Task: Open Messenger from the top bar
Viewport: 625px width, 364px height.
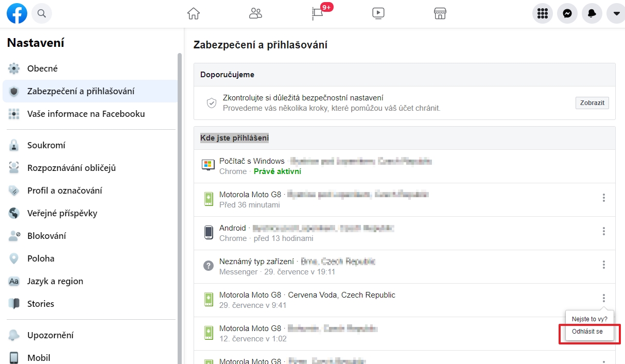Action: tap(567, 13)
